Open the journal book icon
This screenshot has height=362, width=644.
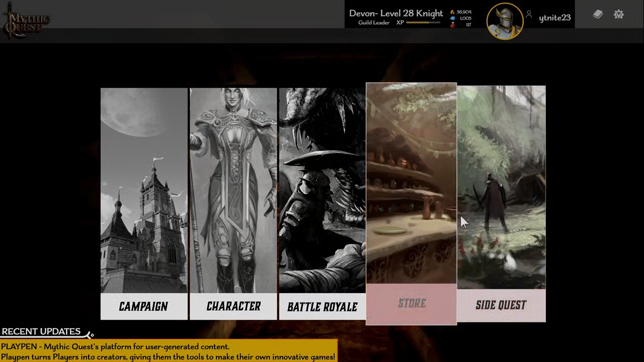pyautogui.click(x=598, y=15)
